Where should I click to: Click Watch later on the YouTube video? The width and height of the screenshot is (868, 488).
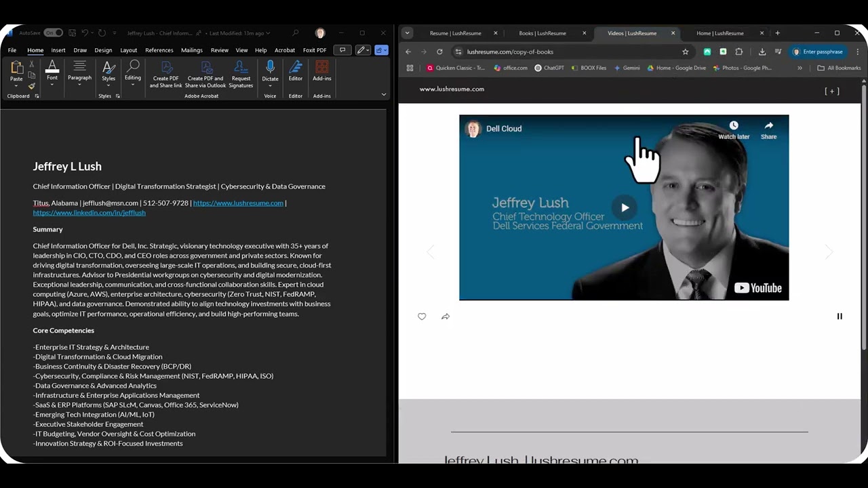pos(734,130)
